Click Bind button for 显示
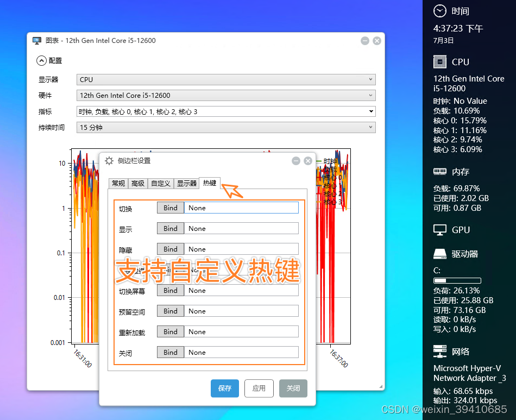The width and height of the screenshot is (516, 420). click(171, 228)
